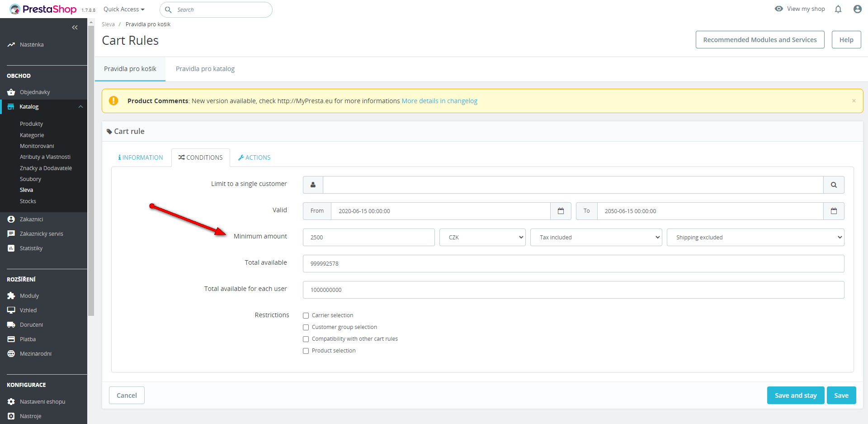Click the Objednavky basket icon

click(11, 92)
